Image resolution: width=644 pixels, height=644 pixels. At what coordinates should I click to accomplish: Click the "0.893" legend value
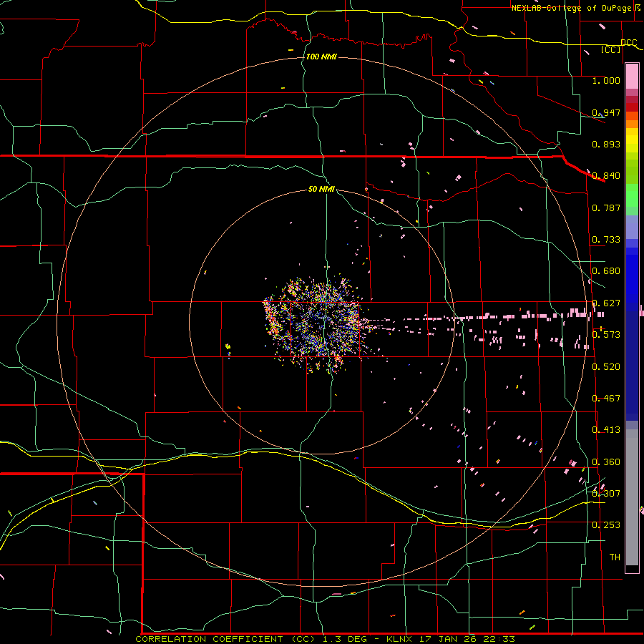click(606, 144)
